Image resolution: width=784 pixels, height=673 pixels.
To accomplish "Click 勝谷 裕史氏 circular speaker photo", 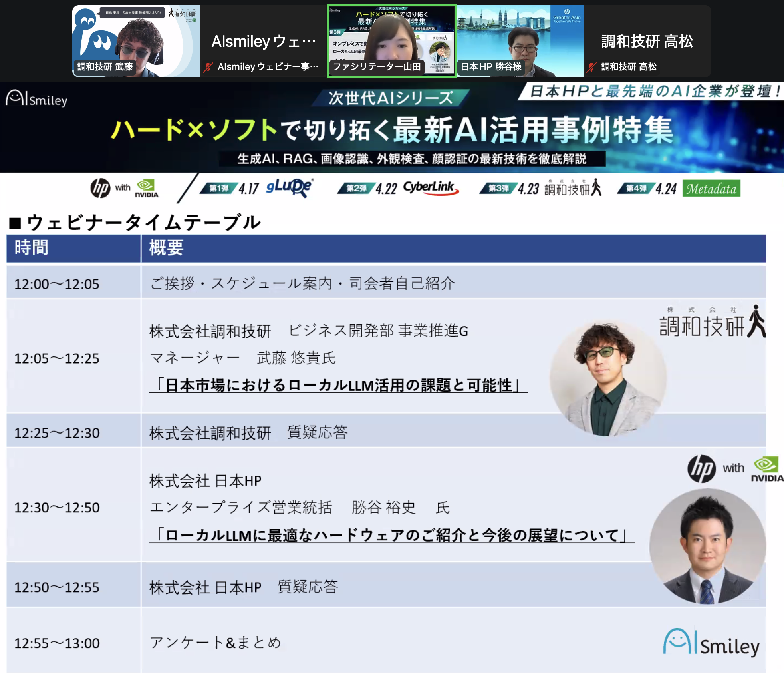I will pos(707,546).
